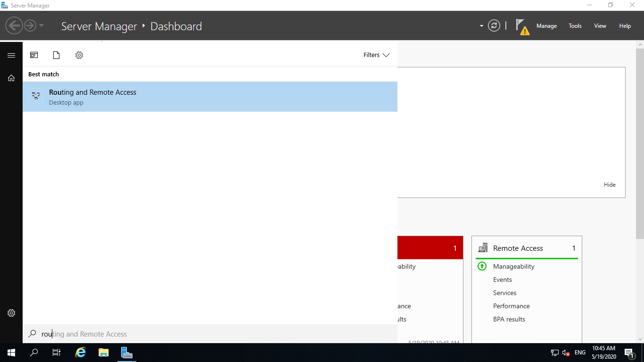Screen dimensions: 644x362
Task: Open the Tools menu
Action: point(575,26)
